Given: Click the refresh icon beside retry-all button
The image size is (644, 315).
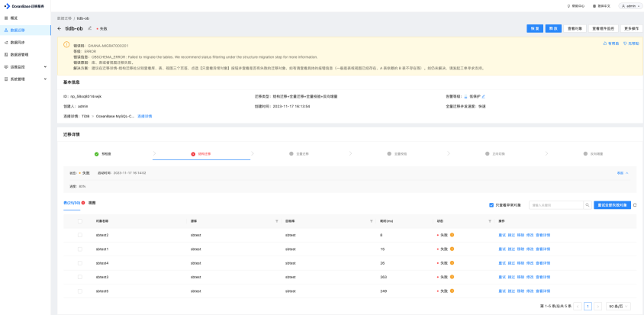Looking at the screenshot, I should pyautogui.click(x=635, y=205).
